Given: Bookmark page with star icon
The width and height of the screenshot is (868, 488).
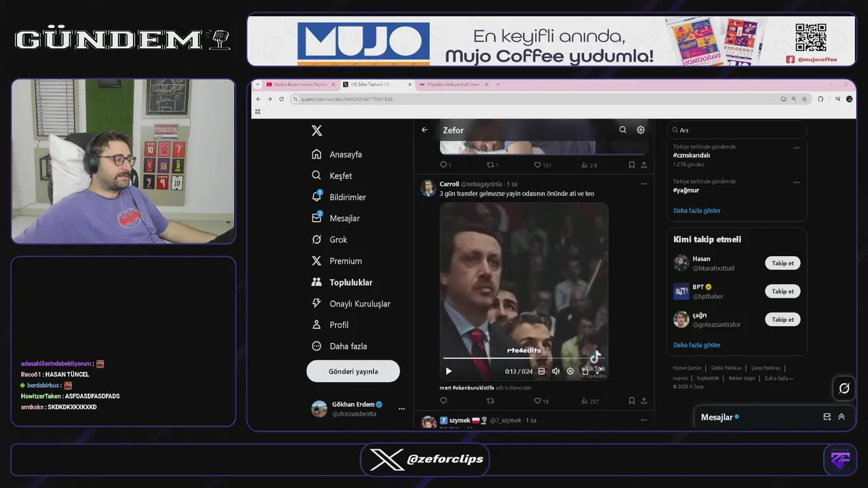Looking at the screenshot, I should (804, 99).
